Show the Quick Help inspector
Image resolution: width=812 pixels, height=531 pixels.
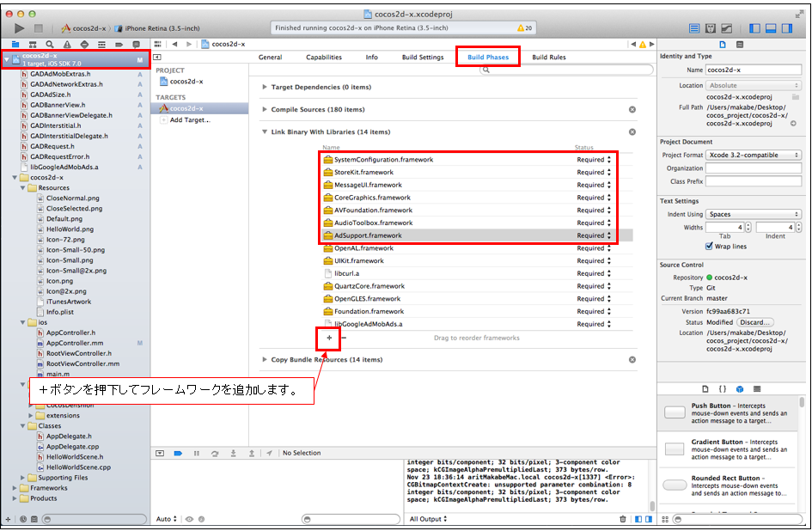point(740,45)
